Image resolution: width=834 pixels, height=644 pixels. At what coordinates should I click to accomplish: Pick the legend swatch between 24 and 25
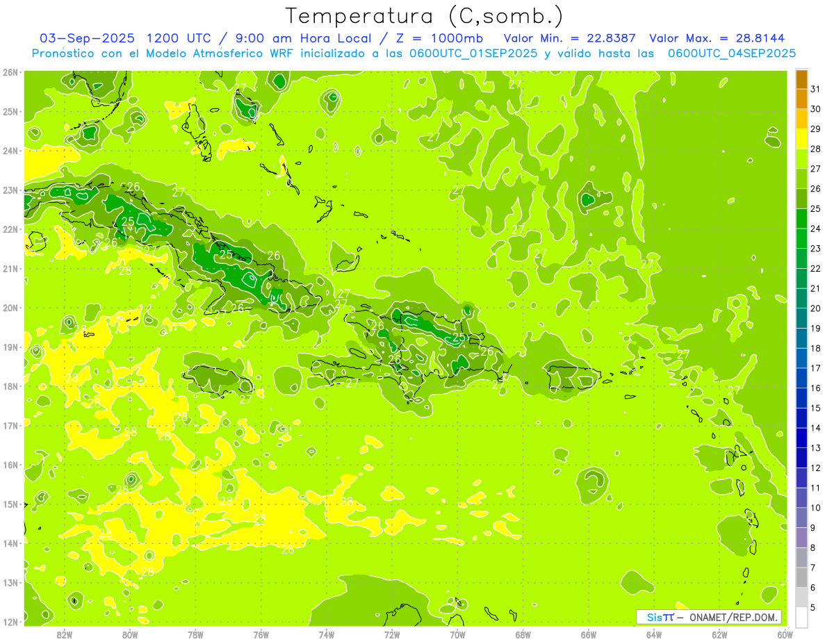pos(801,219)
